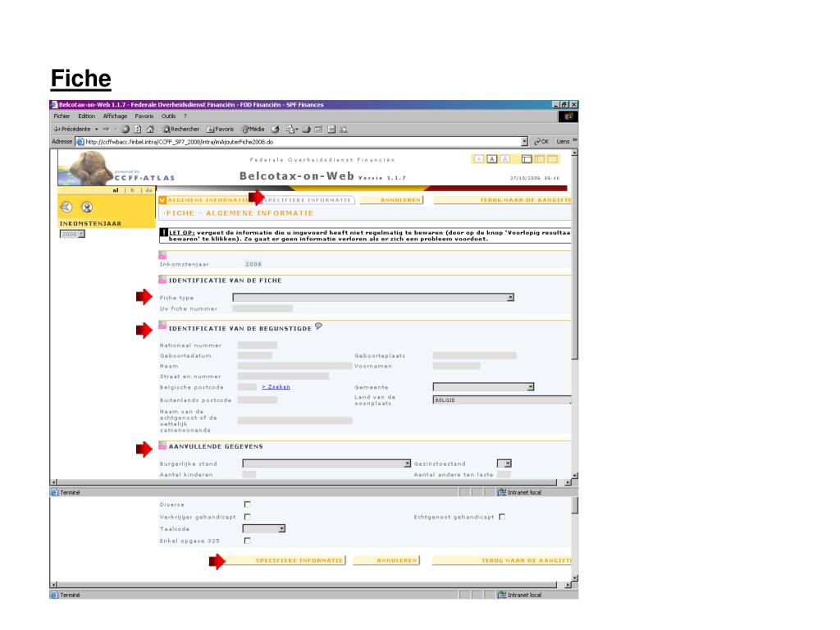Image resolution: width=840 pixels, height=630 pixels.
Task: Click the Geboortedatum input field
Action: click(255, 356)
